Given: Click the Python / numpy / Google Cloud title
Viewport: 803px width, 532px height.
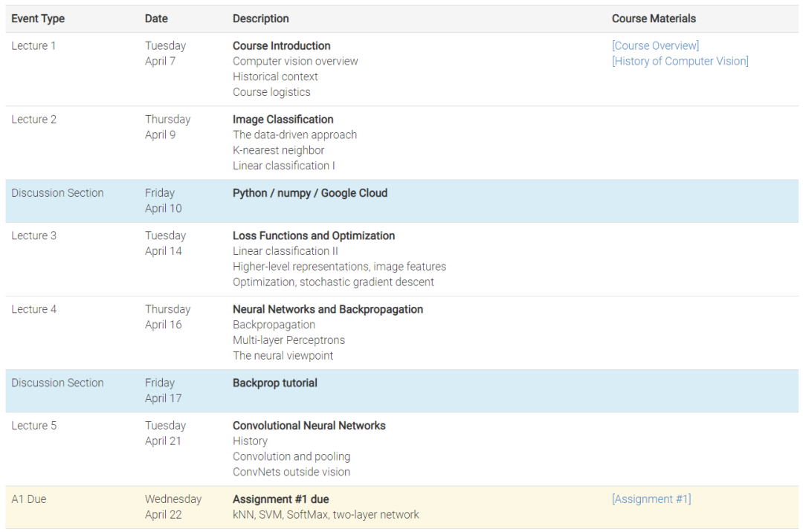Looking at the screenshot, I should (310, 193).
